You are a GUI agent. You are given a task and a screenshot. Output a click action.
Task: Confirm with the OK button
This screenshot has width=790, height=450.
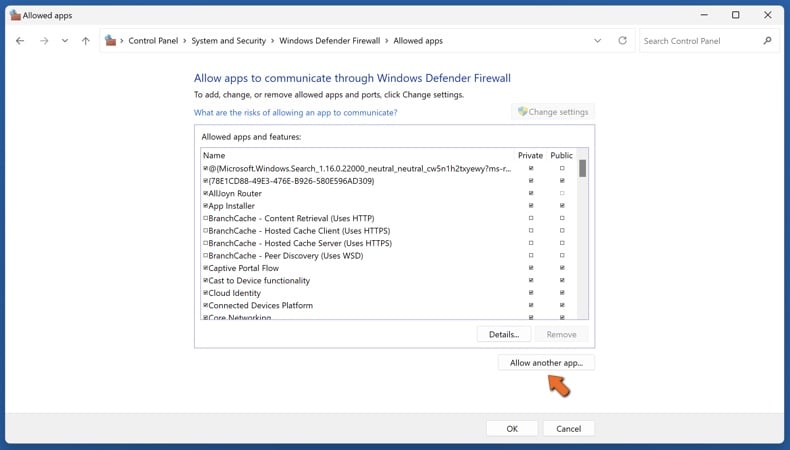512,429
